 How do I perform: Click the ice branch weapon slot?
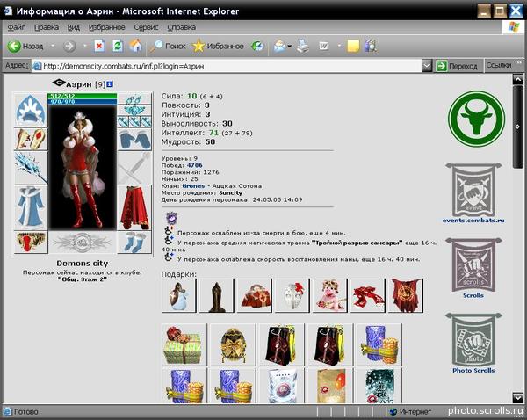[x=30, y=168]
